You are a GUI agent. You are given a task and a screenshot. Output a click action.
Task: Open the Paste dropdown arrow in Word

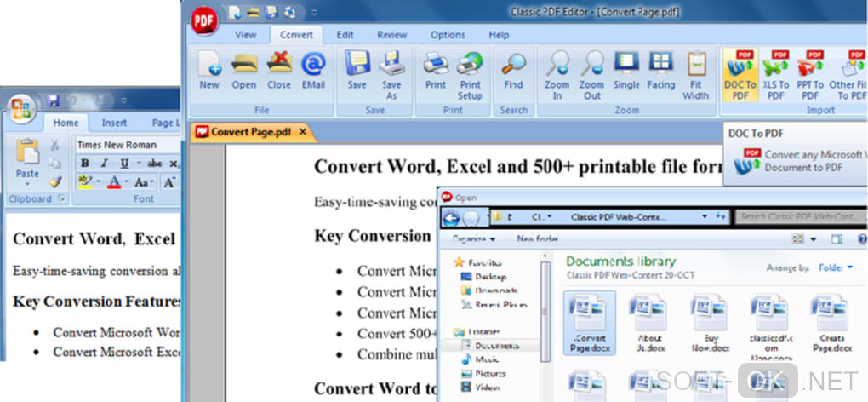click(27, 183)
